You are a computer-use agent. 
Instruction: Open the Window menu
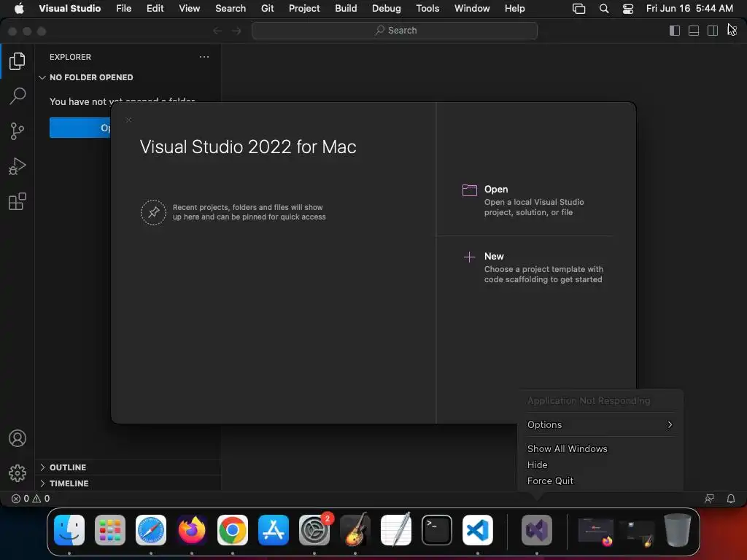coord(472,8)
